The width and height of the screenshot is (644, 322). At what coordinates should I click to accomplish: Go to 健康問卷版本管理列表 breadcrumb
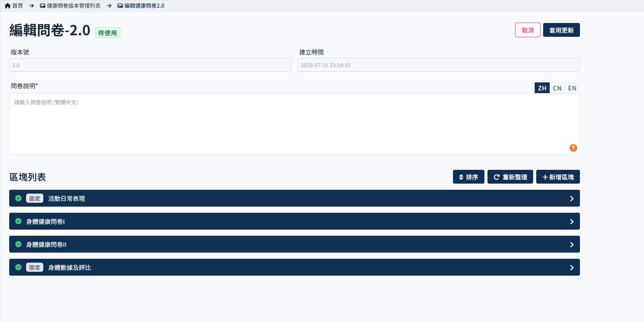click(70, 6)
